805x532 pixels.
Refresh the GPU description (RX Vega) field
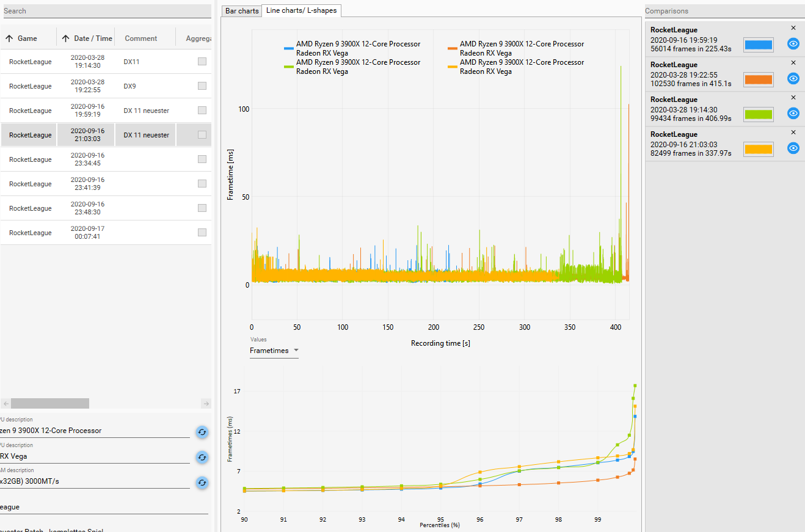pos(202,457)
